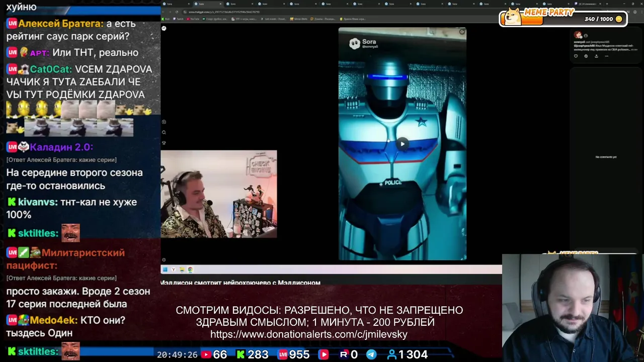The width and height of the screenshot is (644, 362).
Task: Click the donationalerts.com/c/jmilevsky URL text
Action: tap(309, 334)
